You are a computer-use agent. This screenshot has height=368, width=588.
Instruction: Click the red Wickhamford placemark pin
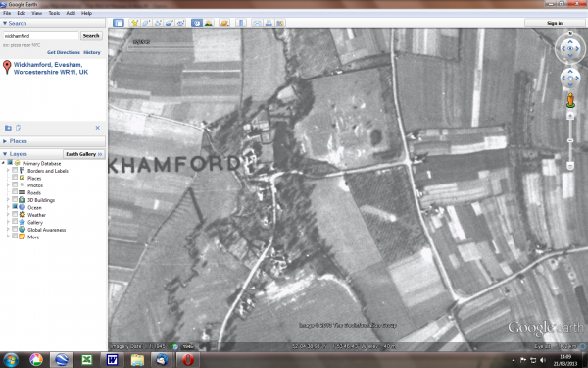click(x=7, y=67)
